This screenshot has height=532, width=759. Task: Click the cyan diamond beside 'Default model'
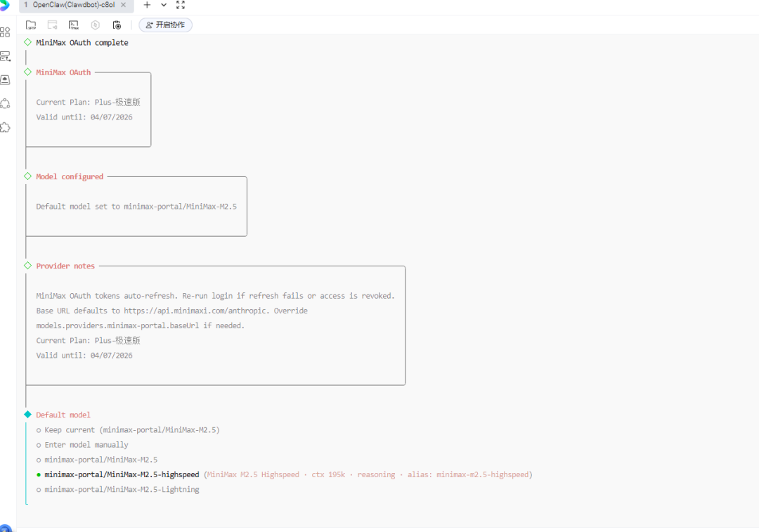27,415
